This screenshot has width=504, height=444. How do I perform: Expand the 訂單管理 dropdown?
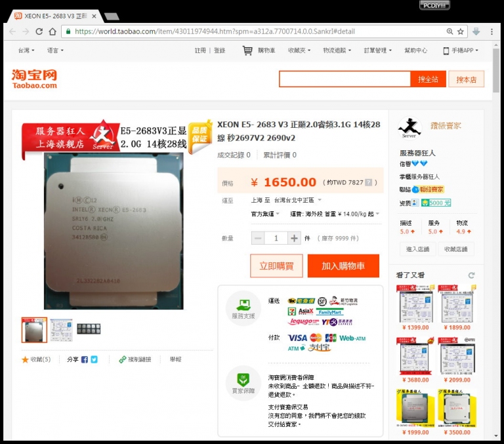(378, 50)
